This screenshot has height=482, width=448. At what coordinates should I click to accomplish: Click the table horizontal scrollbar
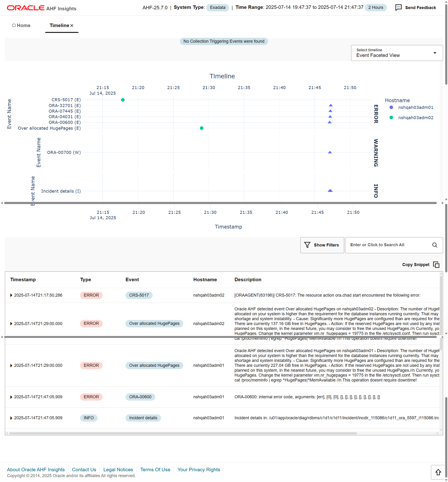(x=183, y=433)
